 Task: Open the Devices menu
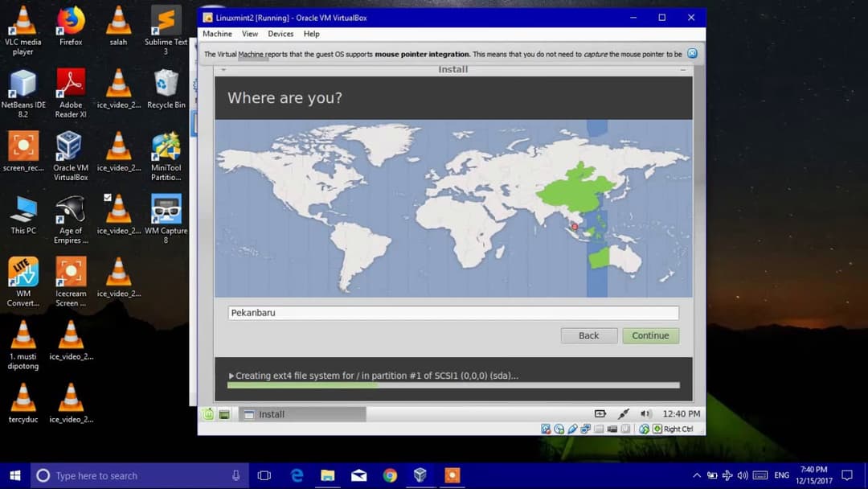280,34
